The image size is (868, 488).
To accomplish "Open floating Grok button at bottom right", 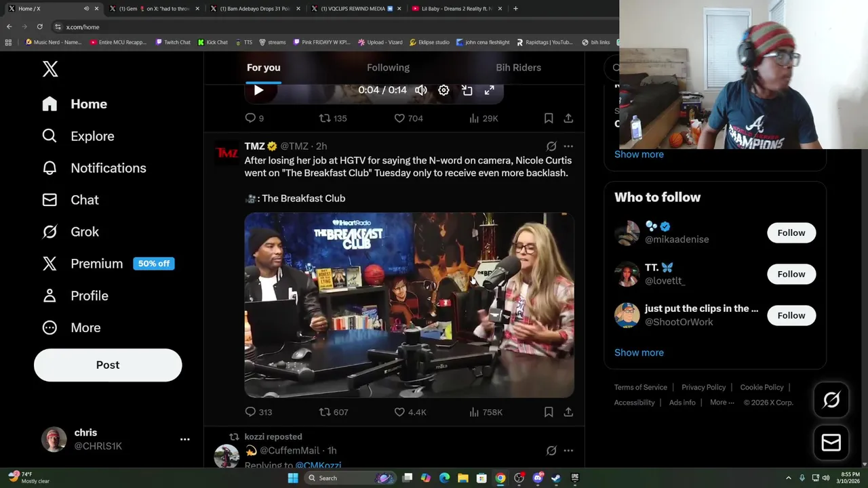I will click(x=831, y=401).
